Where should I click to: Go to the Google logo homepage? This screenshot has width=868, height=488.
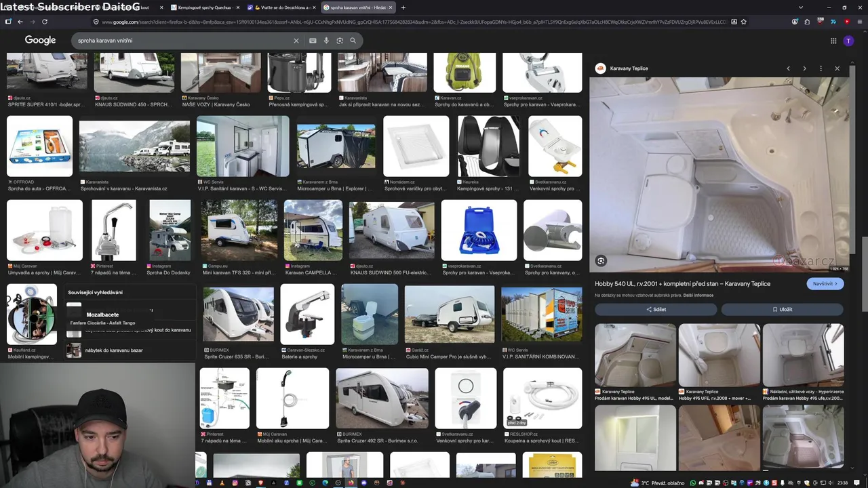tap(40, 41)
